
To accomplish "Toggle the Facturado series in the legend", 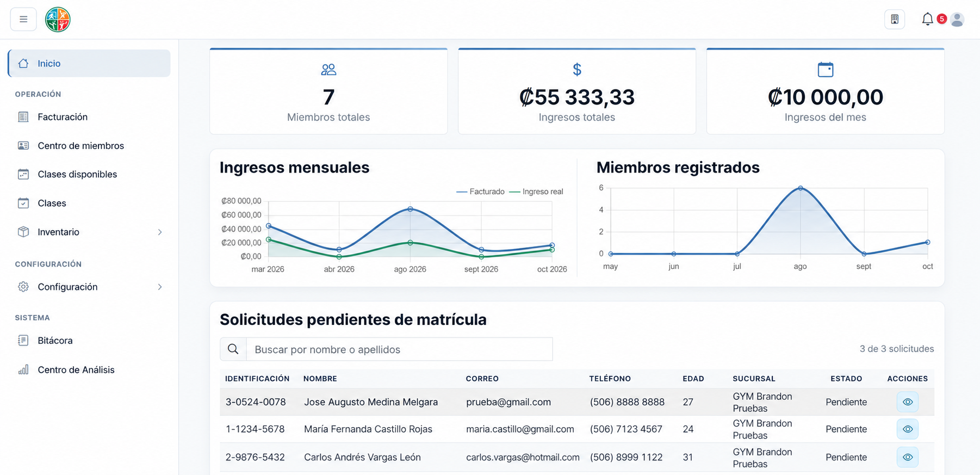I will pyautogui.click(x=480, y=192).
